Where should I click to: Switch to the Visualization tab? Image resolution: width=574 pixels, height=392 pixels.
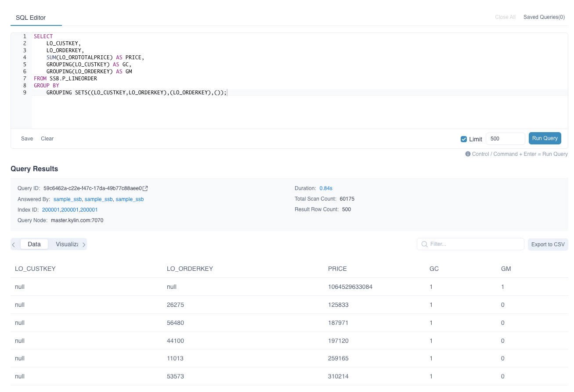tap(67, 244)
